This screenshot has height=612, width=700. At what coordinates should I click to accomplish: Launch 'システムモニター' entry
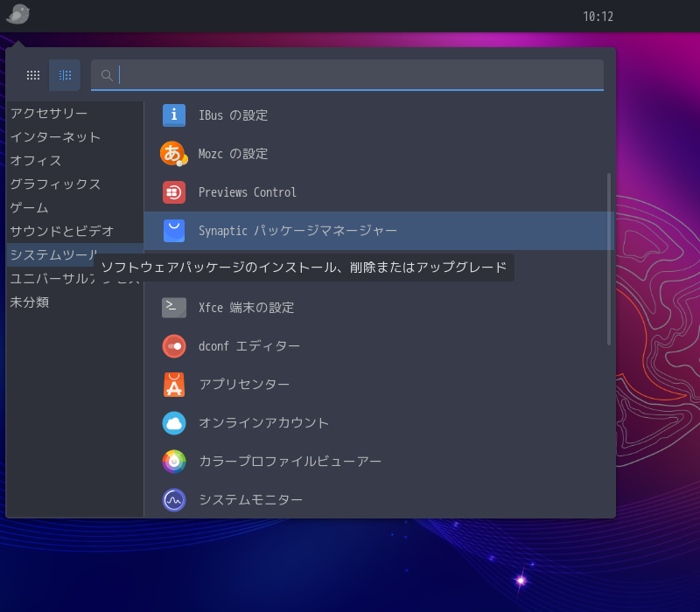[379, 499]
